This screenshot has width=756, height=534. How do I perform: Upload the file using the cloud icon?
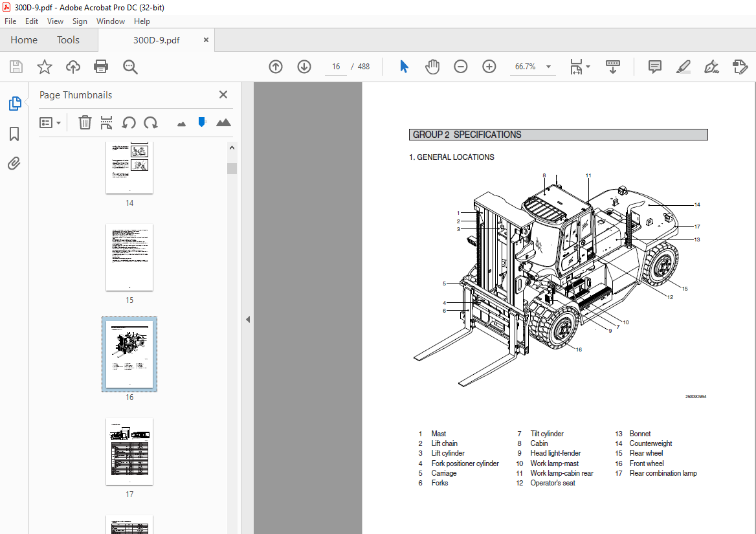(x=72, y=67)
